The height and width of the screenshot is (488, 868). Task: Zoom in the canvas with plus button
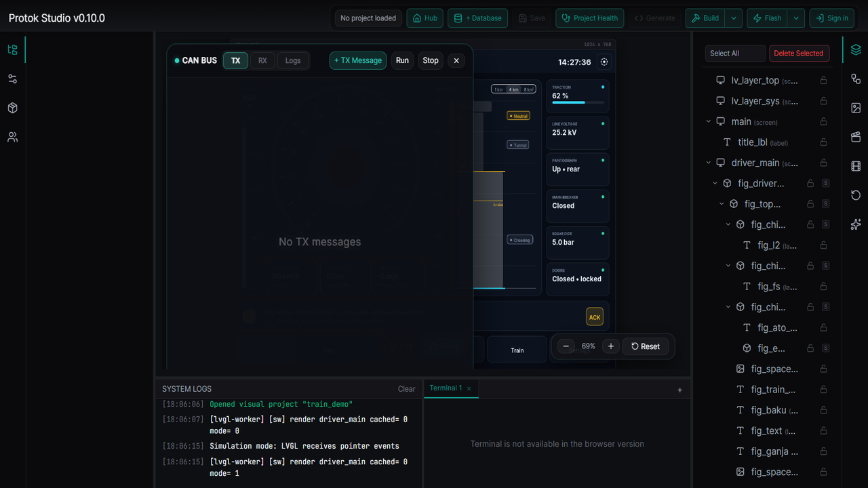click(611, 346)
